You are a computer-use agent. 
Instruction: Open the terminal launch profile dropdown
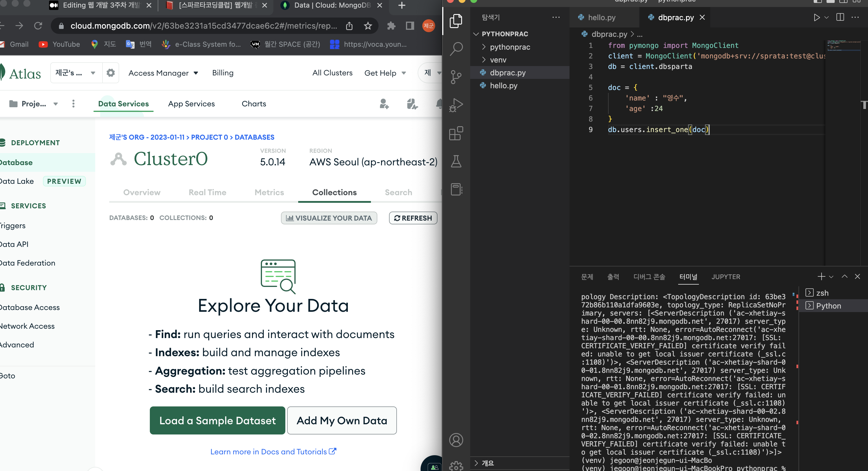pos(831,277)
